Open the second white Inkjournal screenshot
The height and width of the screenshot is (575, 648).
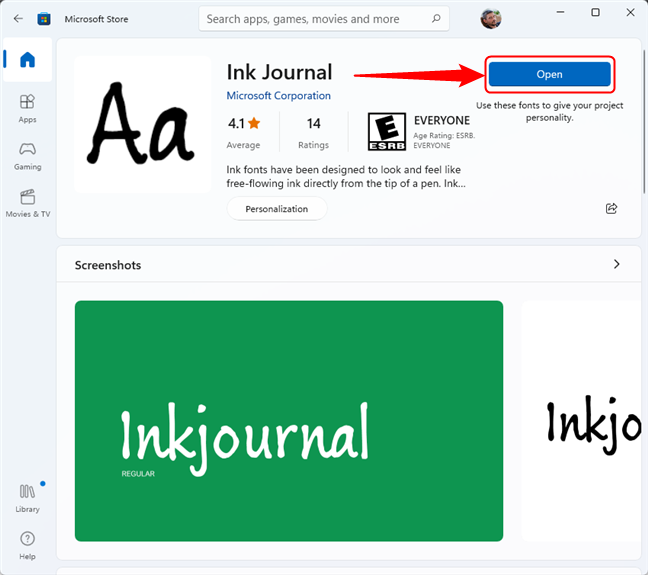[581, 421]
